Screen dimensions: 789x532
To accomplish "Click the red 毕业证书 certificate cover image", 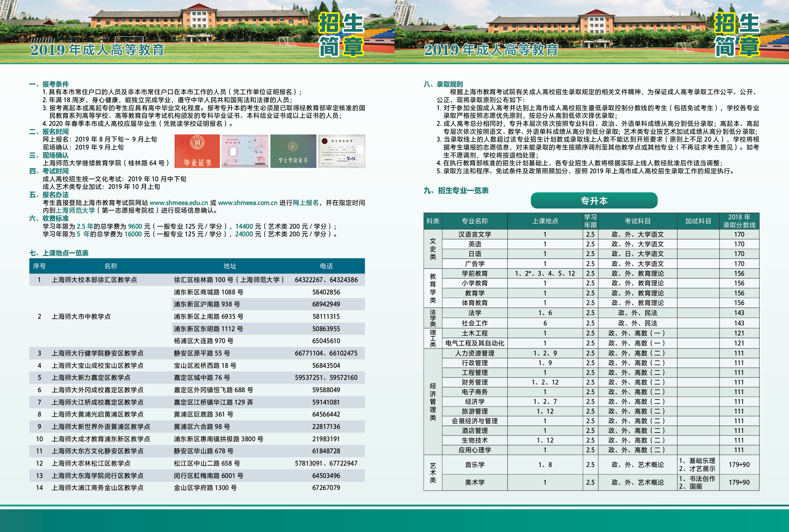I will coord(197,151).
